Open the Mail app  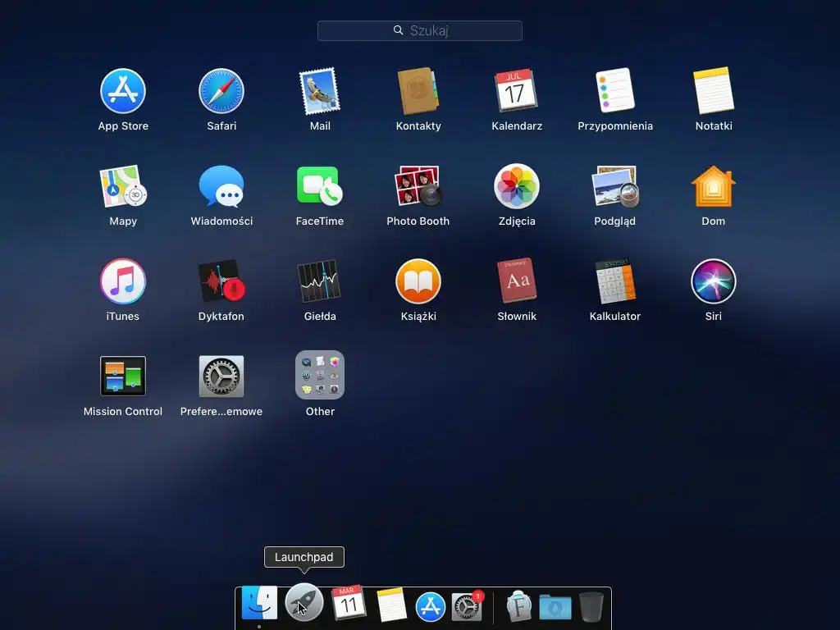320,91
